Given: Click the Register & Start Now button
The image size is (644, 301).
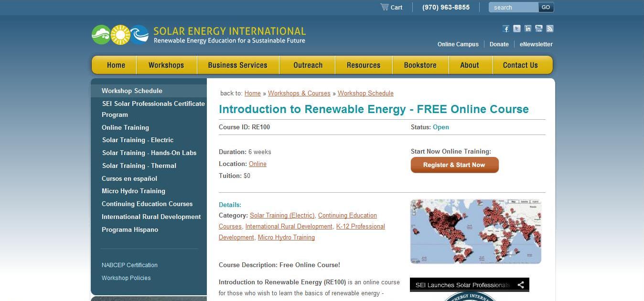Looking at the screenshot, I should click(454, 165).
